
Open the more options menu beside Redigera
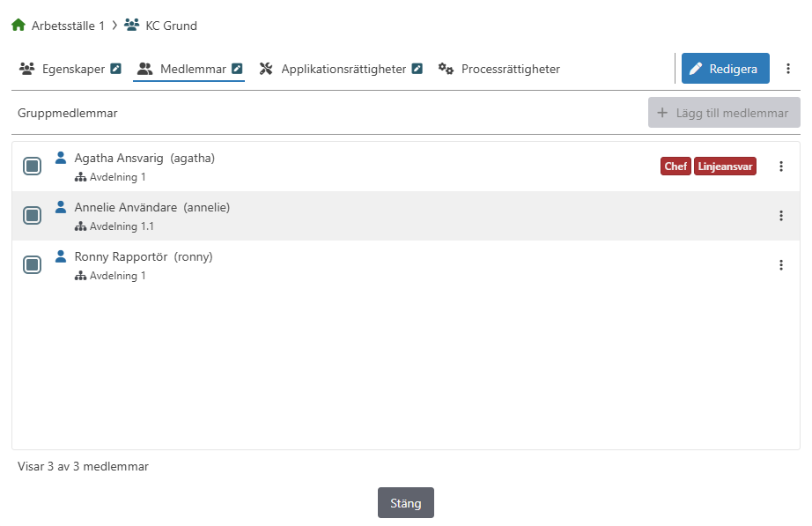point(787,69)
